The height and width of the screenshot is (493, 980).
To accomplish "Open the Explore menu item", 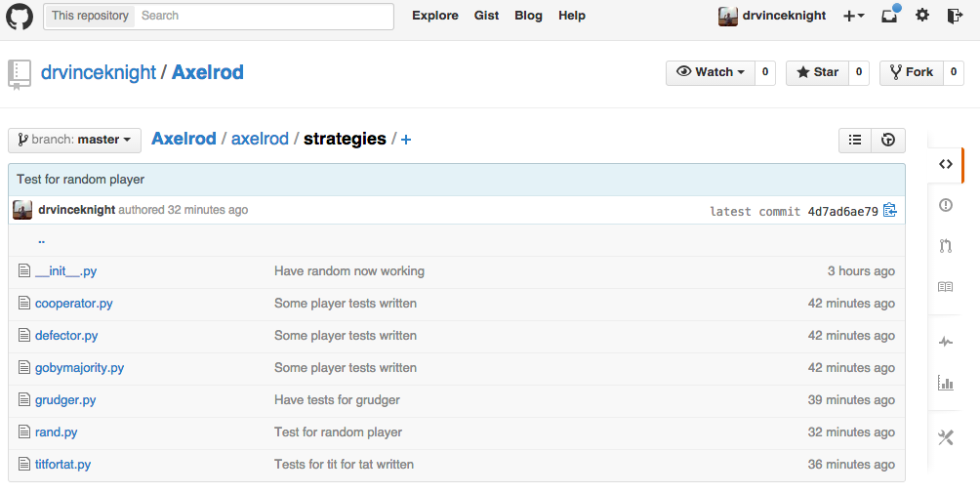I will click(435, 16).
